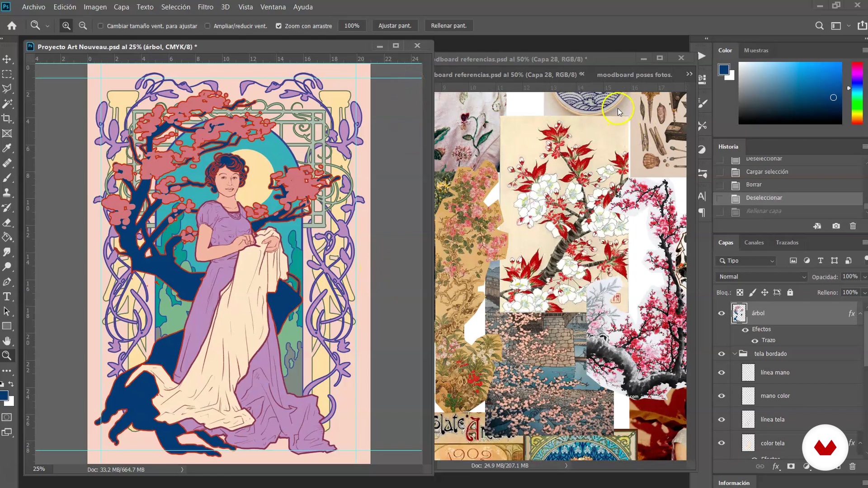Hide the árbol layer

[x=722, y=313]
